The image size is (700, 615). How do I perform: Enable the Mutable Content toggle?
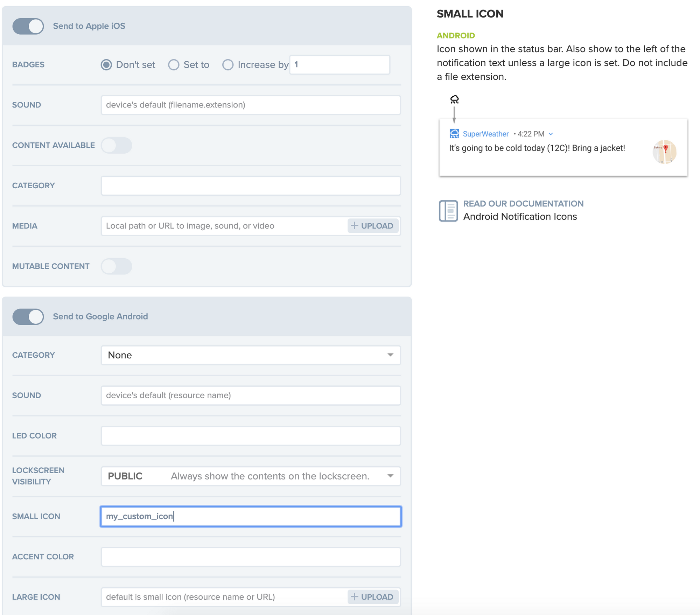coord(117,266)
